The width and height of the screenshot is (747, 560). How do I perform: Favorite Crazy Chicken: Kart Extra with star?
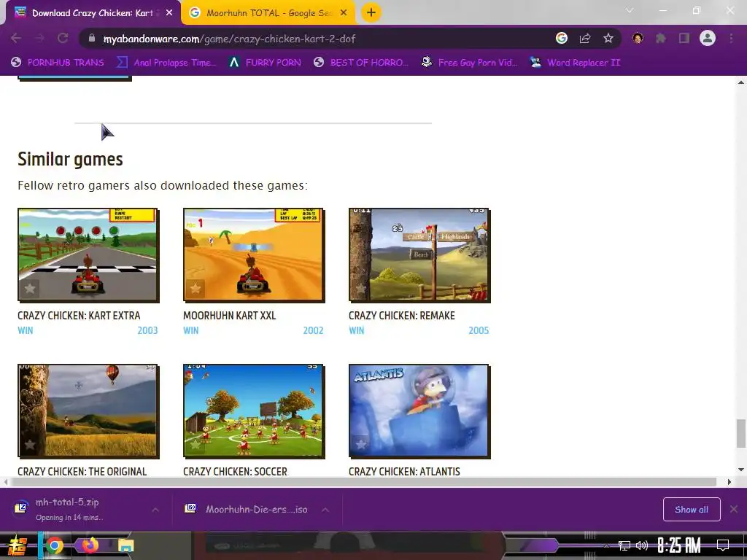29,289
